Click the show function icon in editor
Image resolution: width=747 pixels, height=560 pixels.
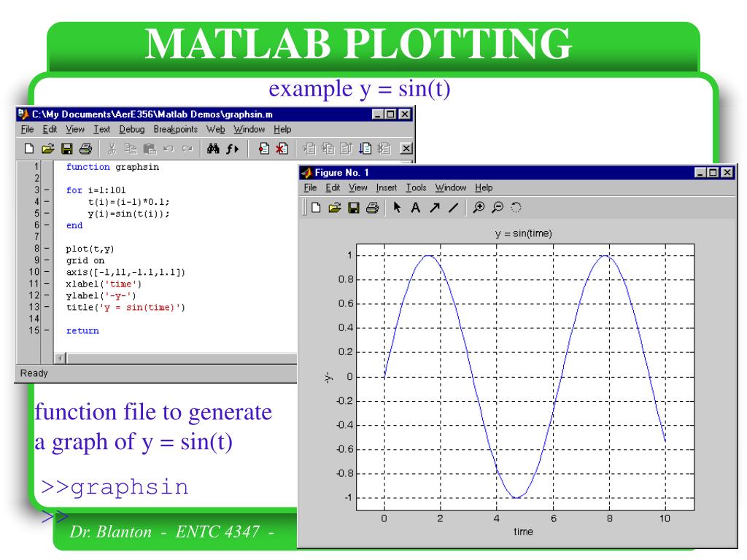coord(232,149)
